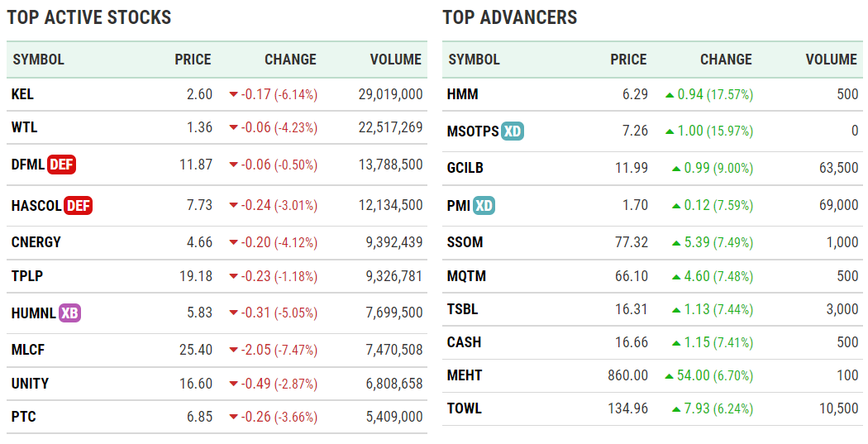This screenshot has width=868, height=444.
Task: Open the SSOM stock link
Action: [465, 242]
